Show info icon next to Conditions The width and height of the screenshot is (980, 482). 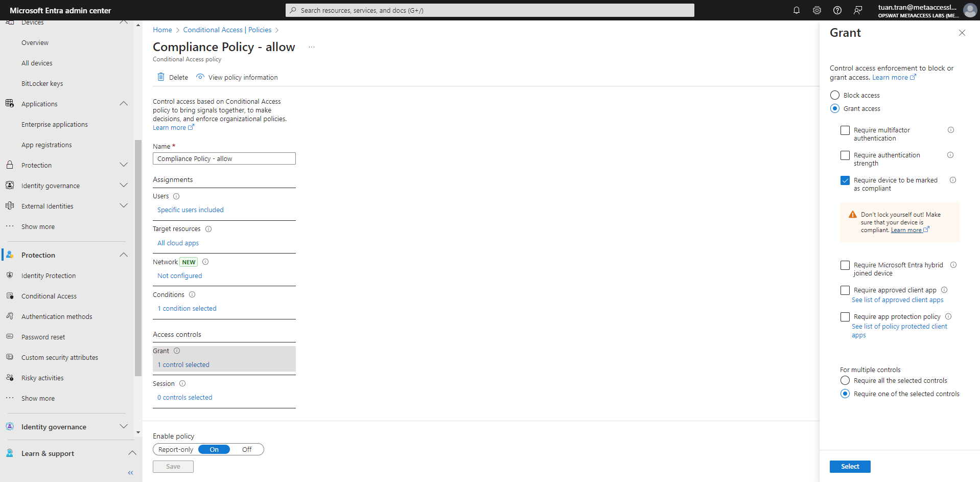192,294
